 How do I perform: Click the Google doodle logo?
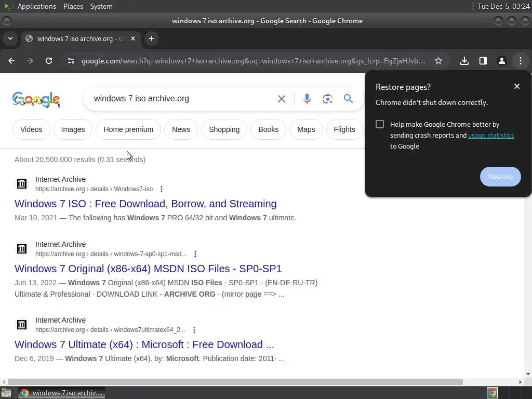coord(36,99)
